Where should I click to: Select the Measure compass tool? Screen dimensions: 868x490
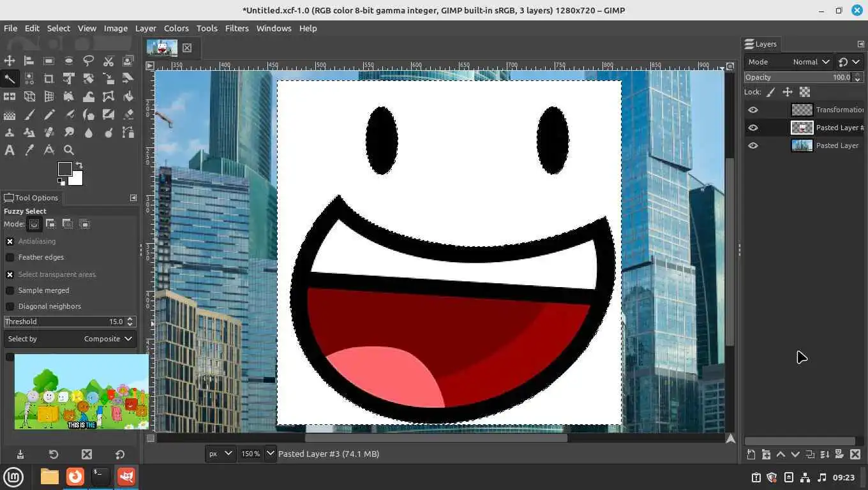[x=49, y=151]
